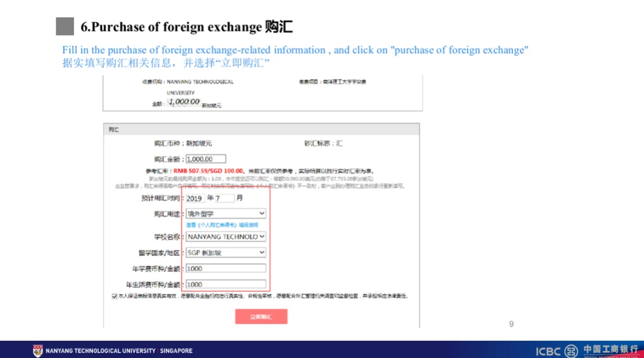This screenshot has width=644, height=358.
Task: Open the 留学国家/地区 SGP 新加坡 dropdown
Action: (x=226, y=253)
